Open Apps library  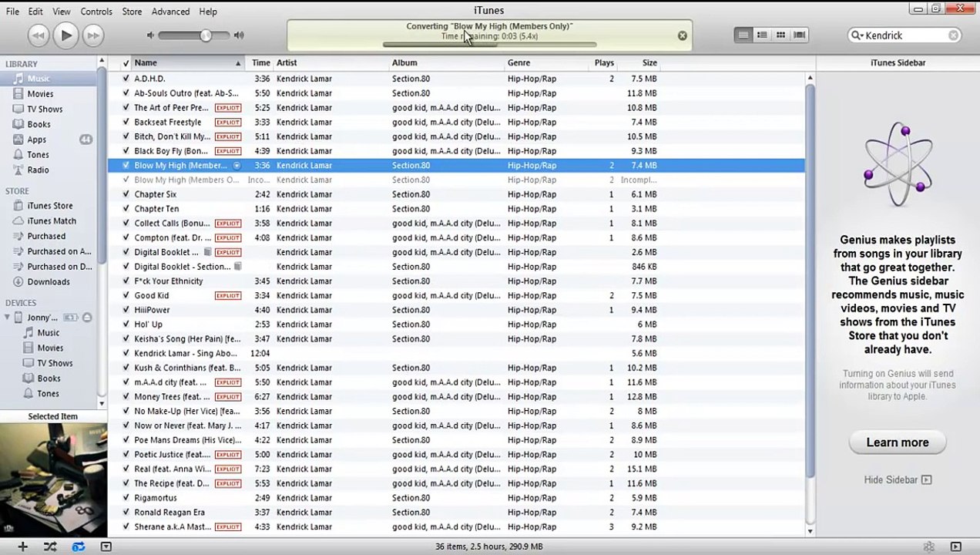click(36, 140)
